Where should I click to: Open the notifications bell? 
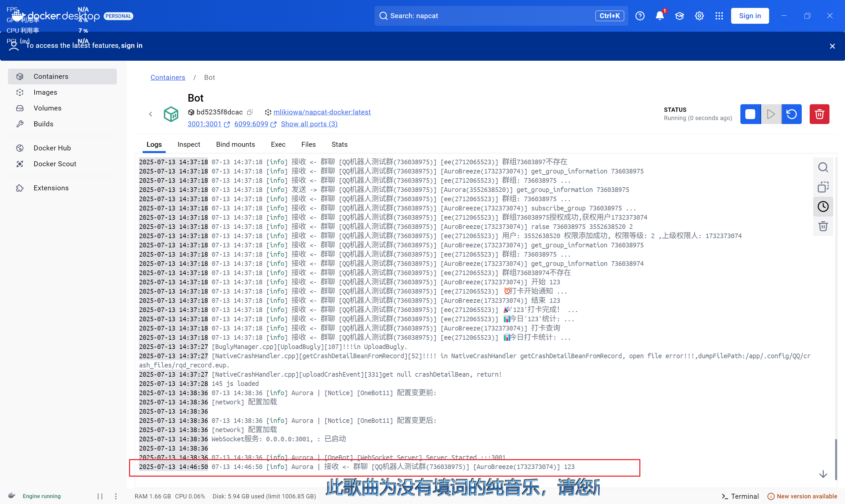click(659, 16)
